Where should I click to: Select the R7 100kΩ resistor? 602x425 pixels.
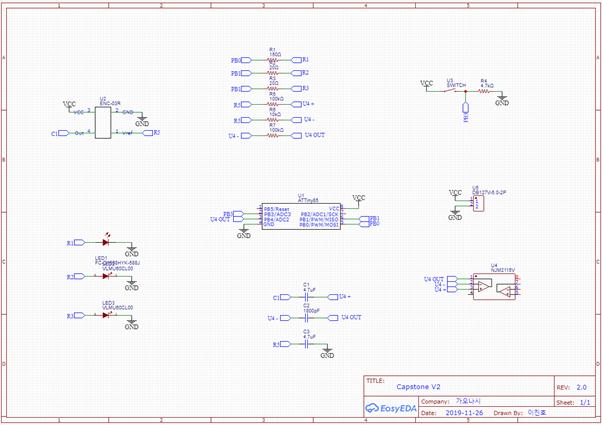(x=272, y=135)
